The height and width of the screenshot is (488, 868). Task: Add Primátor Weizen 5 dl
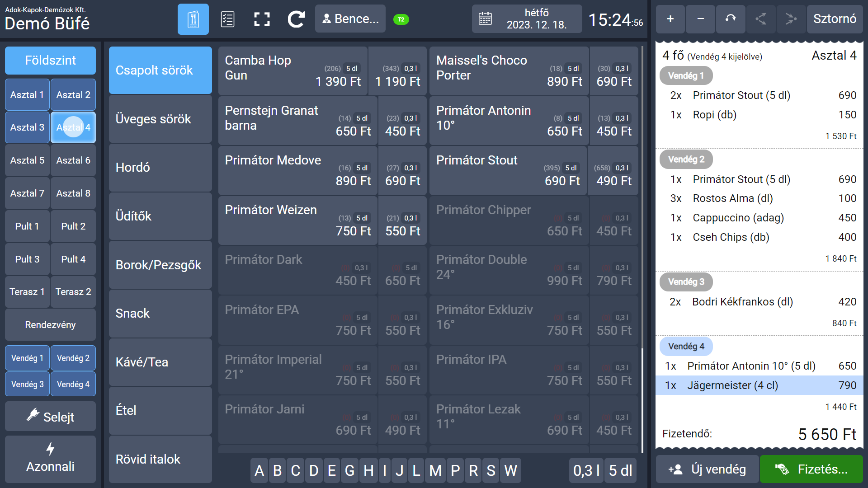point(298,221)
